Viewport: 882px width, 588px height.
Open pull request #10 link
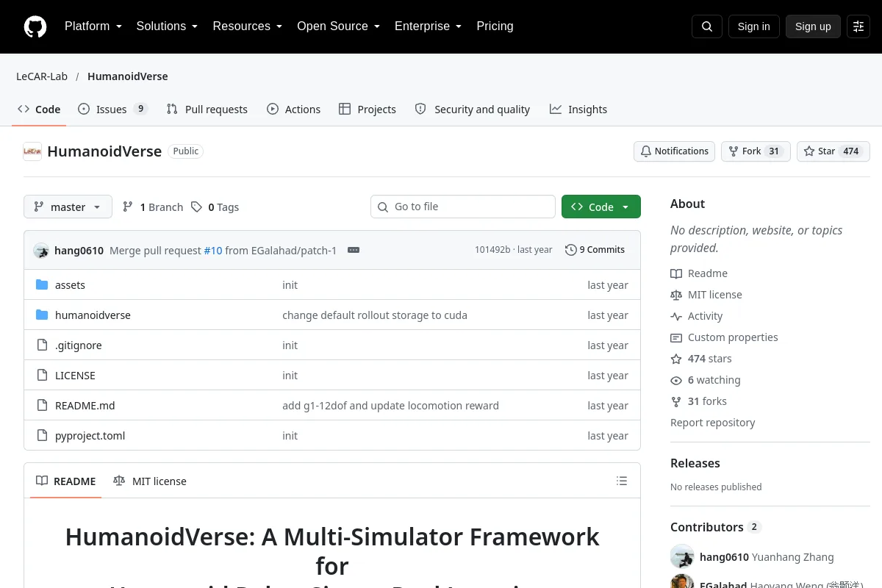point(213,251)
